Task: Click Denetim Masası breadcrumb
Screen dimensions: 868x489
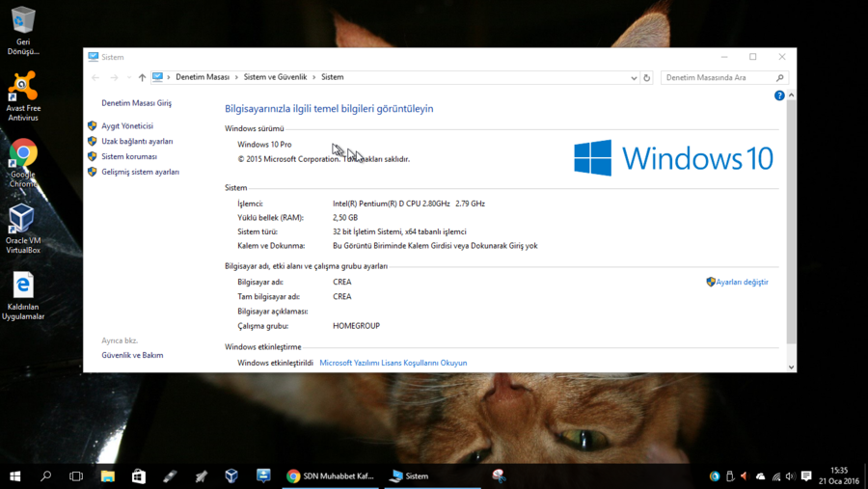Action: [203, 77]
